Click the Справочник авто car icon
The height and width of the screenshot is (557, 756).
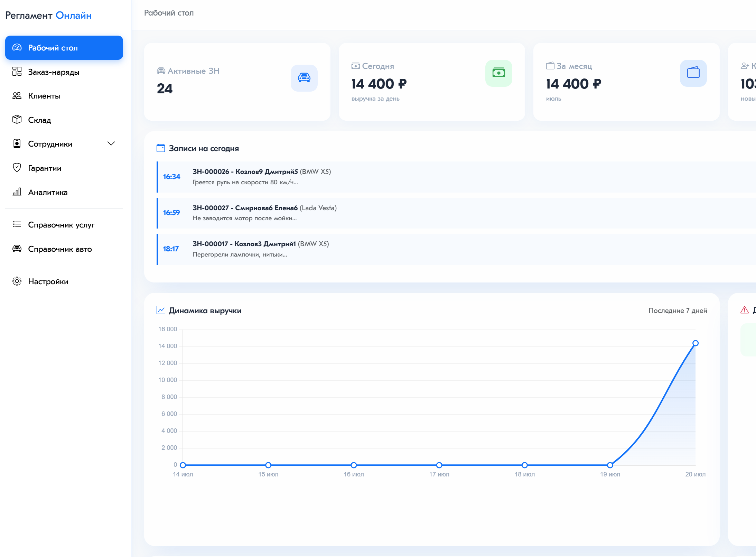click(x=17, y=249)
